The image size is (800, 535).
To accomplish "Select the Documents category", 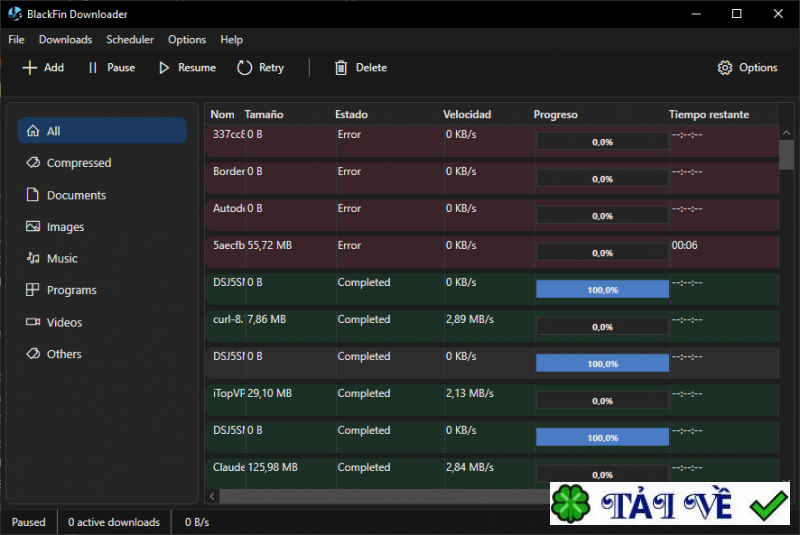I will click(76, 196).
